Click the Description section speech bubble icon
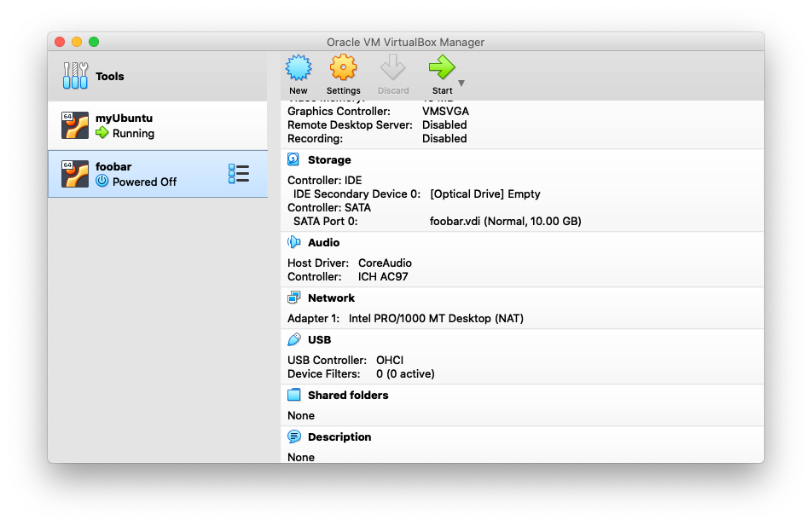Image resolution: width=812 pixels, height=526 pixels. (293, 437)
